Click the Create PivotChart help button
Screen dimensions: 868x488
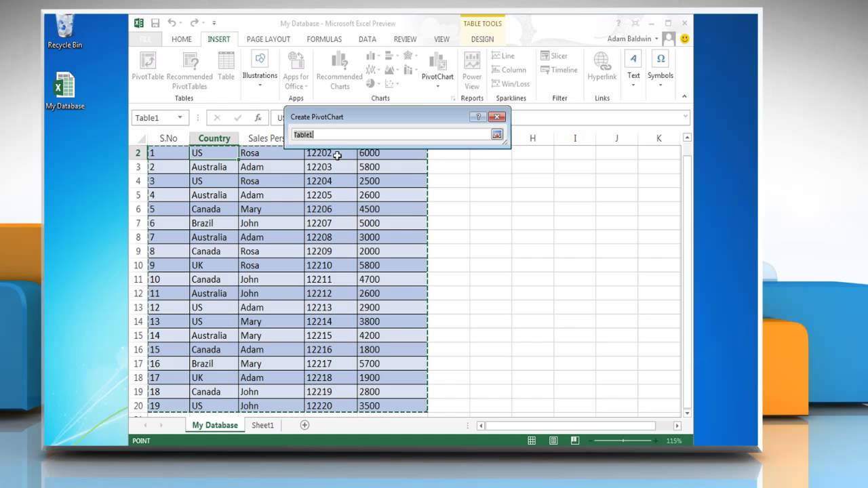[x=478, y=117]
